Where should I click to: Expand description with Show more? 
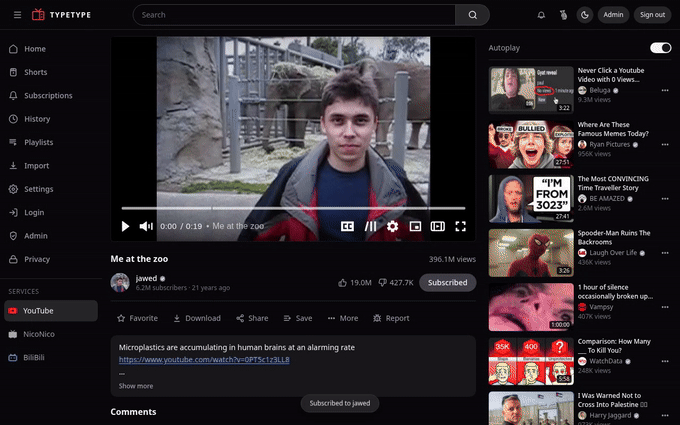[136, 386]
